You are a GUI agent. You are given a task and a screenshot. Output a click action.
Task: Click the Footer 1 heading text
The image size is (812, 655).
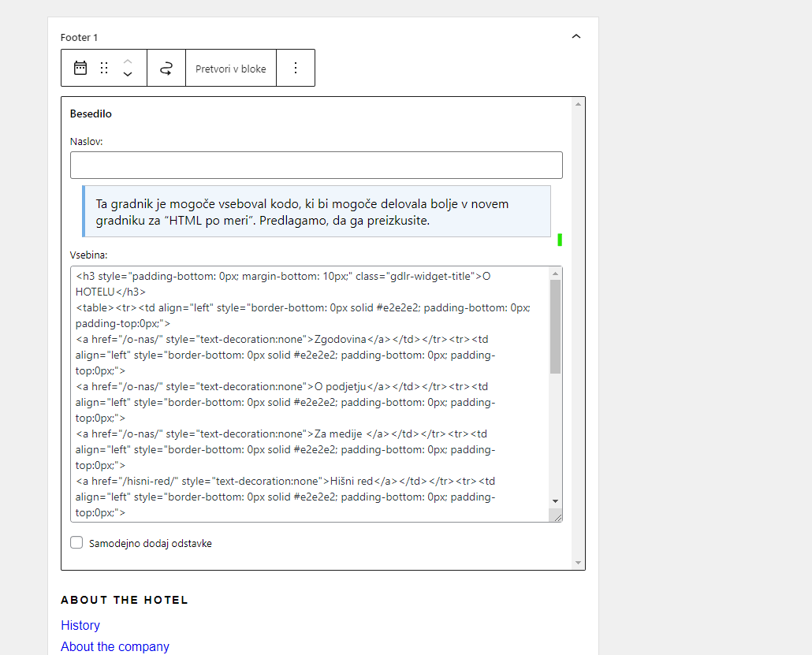click(79, 37)
